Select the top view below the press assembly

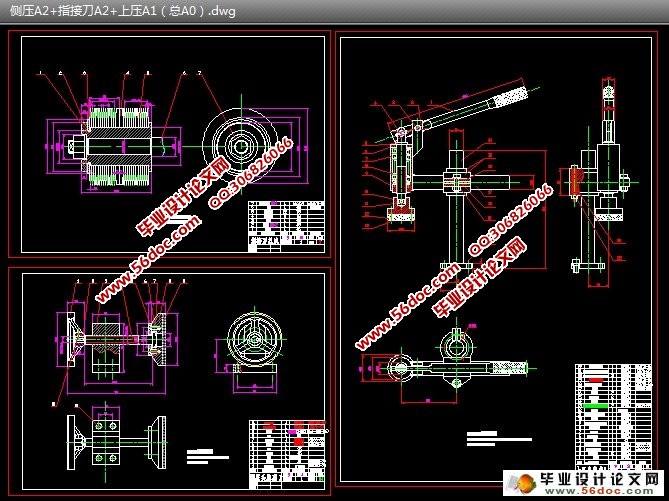tap(448, 363)
